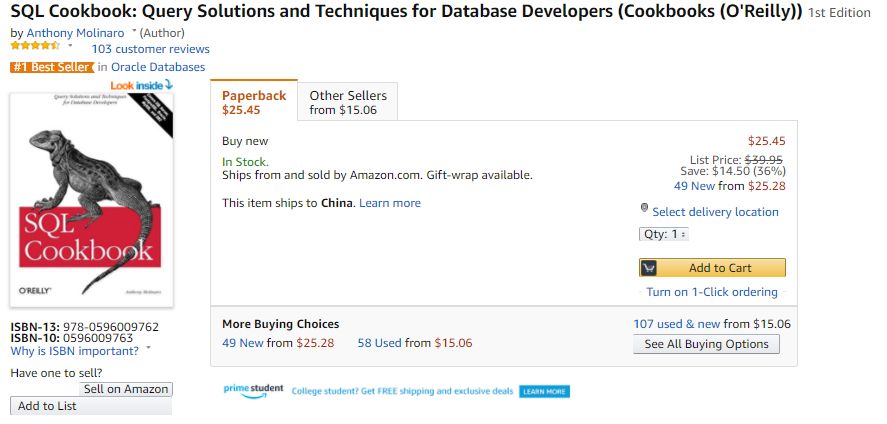Open 103 customer reviews link

click(x=150, y=49)
